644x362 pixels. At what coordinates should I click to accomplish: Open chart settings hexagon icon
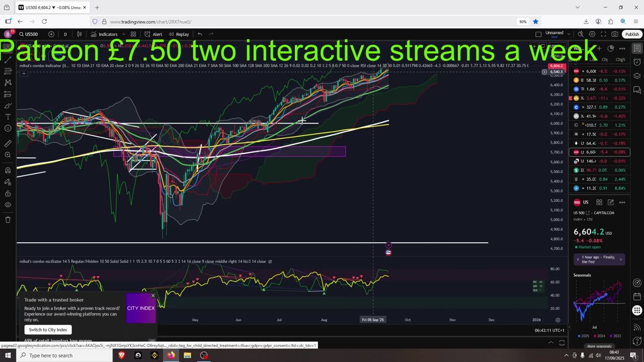click(x=592, y=34)
